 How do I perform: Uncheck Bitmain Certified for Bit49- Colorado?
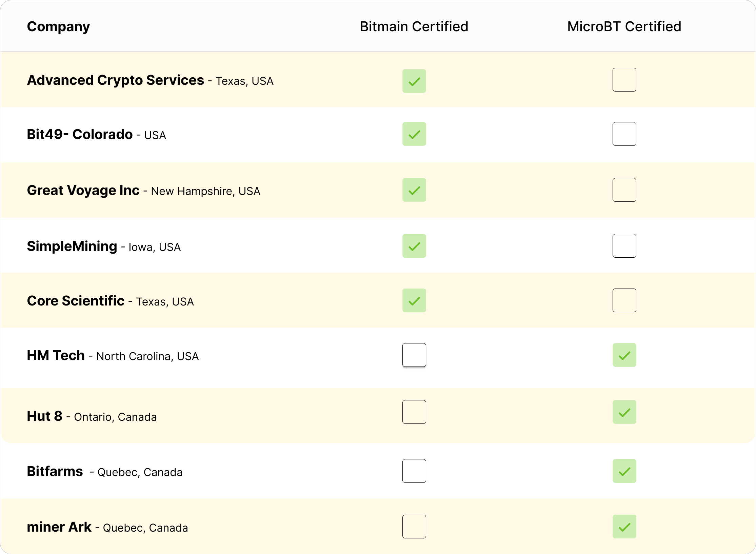[x=414, y=134]
